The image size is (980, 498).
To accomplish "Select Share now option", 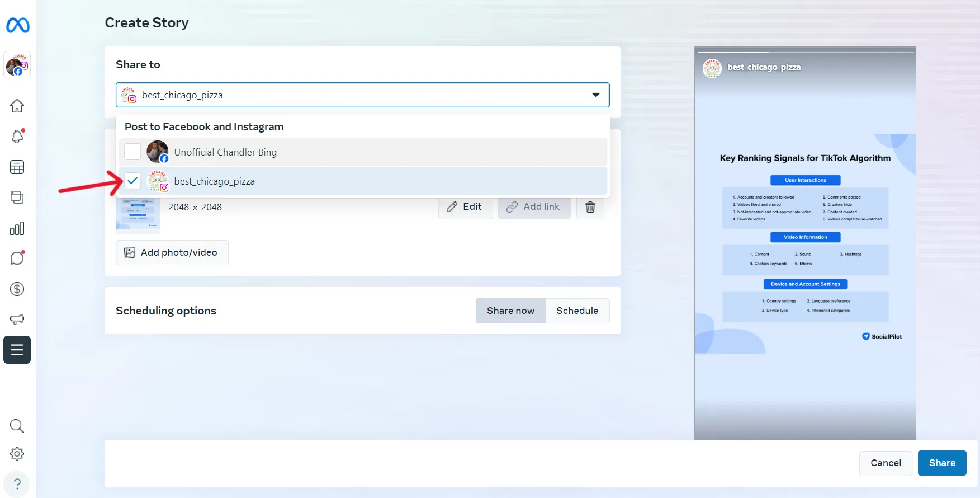I will 510,311.
